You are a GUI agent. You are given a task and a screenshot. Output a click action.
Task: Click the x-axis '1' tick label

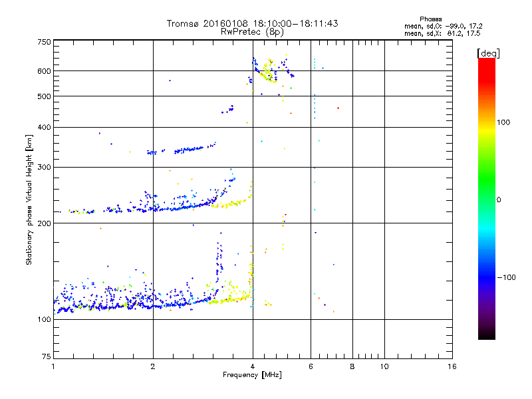(x=53, y=366)
